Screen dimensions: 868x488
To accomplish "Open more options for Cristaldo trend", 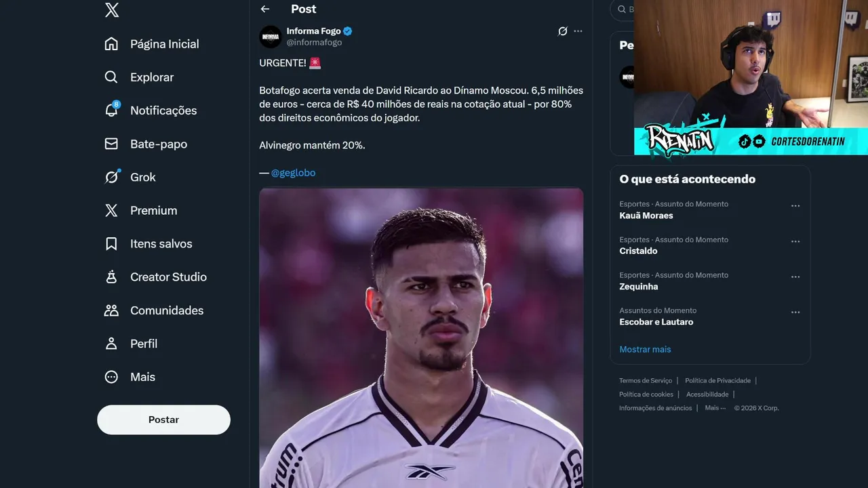I will 795,241.
